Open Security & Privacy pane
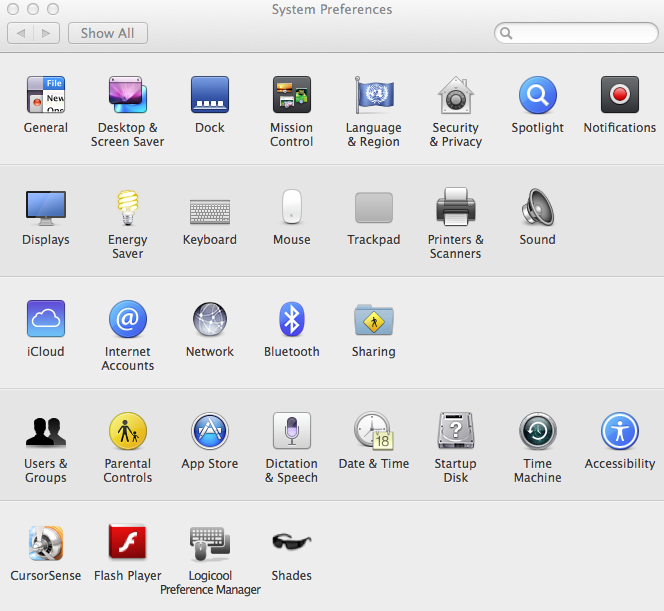The image size is (664, 611). click(456, 96)
